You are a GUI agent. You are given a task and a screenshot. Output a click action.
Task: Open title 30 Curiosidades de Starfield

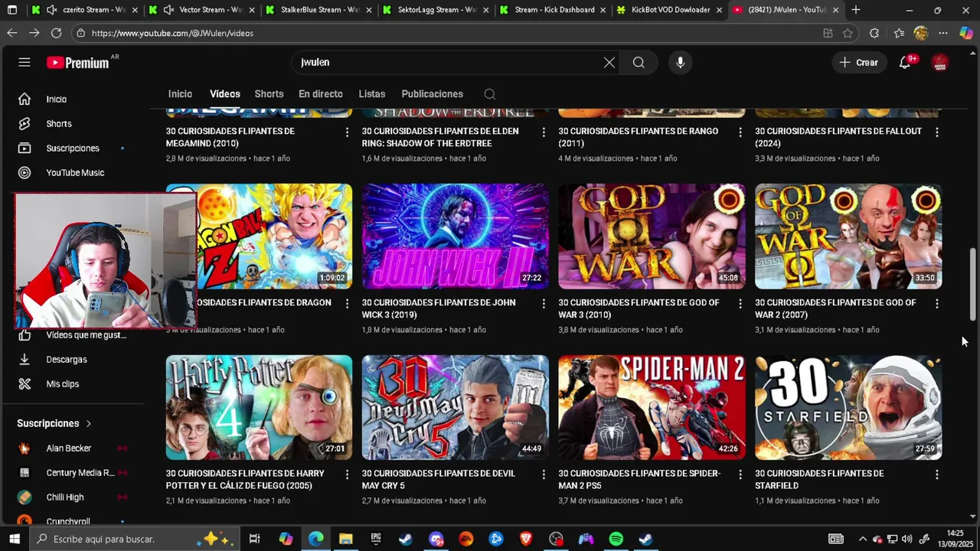pyautogui.click(x=819, y=480)
